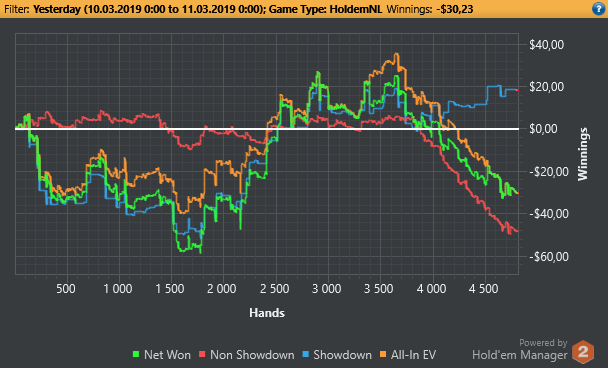Click the 4 500 hands x-axis label
This screenshot has width=608, height=368.
click(x=483, y=289)
